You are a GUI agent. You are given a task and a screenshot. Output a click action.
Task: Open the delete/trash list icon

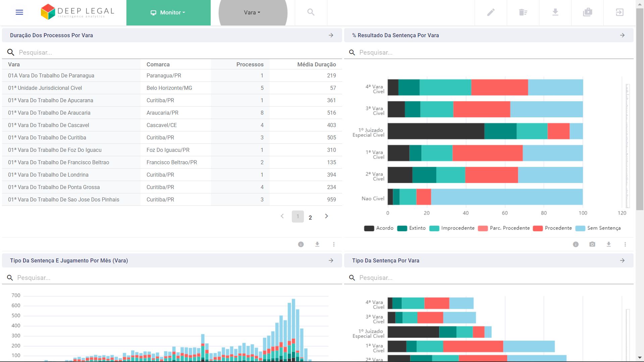(x=523, y=12)
